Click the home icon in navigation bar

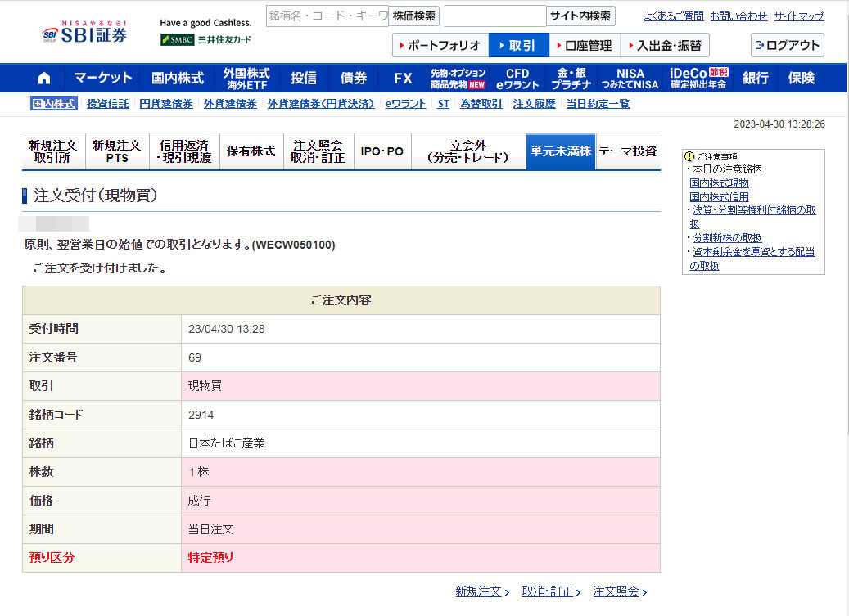point(44,78)
